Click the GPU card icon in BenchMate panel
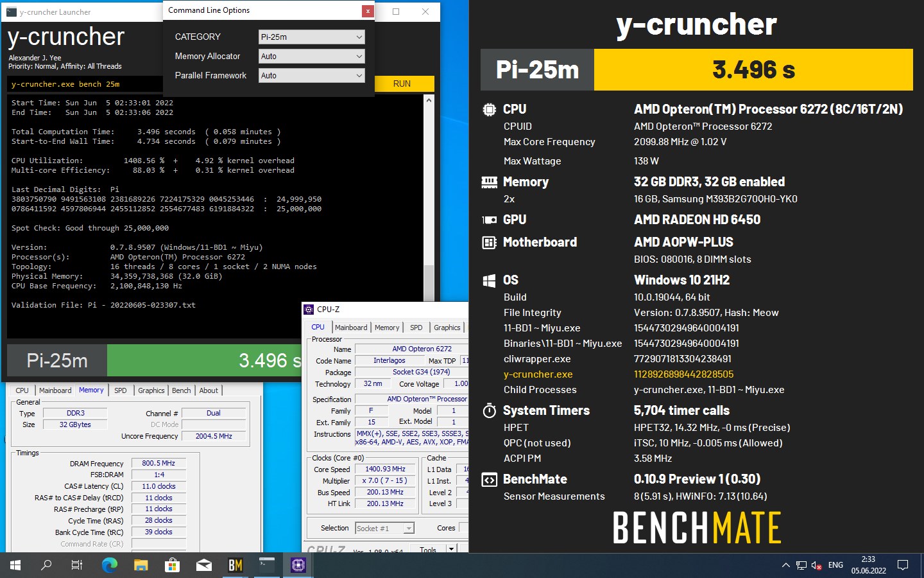 pos(489,220)
